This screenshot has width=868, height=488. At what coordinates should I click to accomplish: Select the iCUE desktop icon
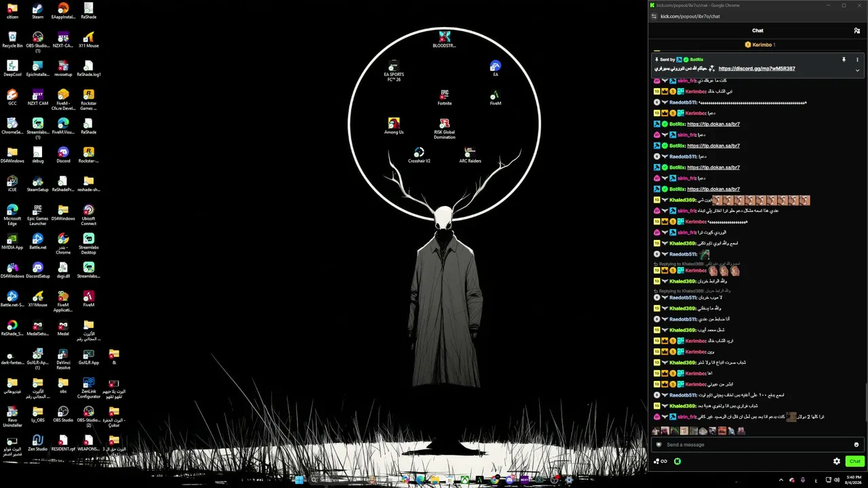click(12, 184)
